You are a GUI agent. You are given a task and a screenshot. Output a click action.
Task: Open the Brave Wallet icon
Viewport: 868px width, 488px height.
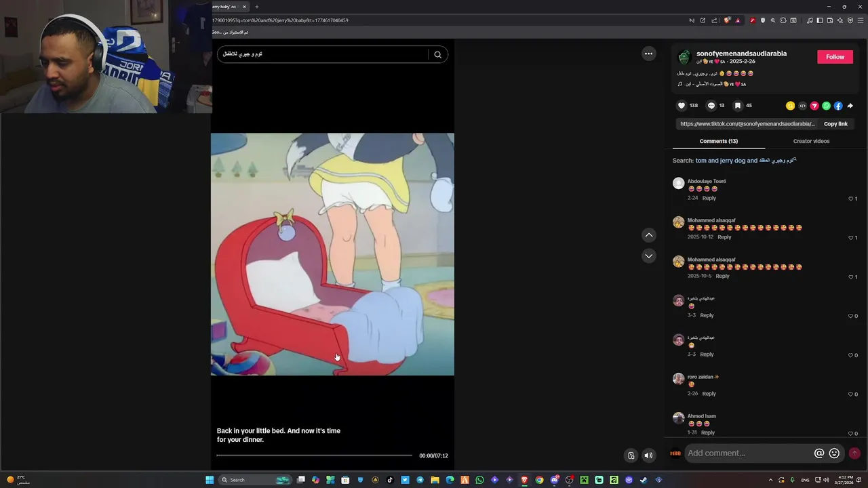coord(830,20)
